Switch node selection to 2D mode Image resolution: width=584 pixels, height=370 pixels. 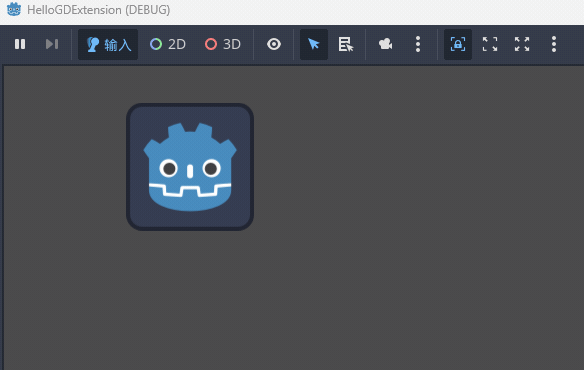pyautogui.click(x=168, y=44)
